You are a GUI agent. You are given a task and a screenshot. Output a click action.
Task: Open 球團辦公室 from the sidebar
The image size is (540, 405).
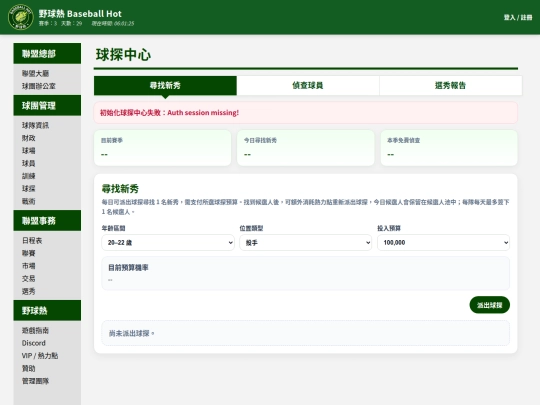point(39,86)
